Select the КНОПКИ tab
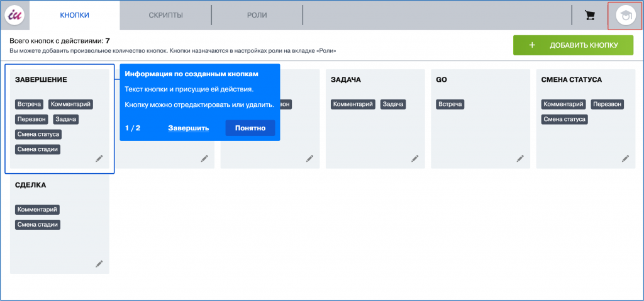Screen dimensions: 644x301 74,15
